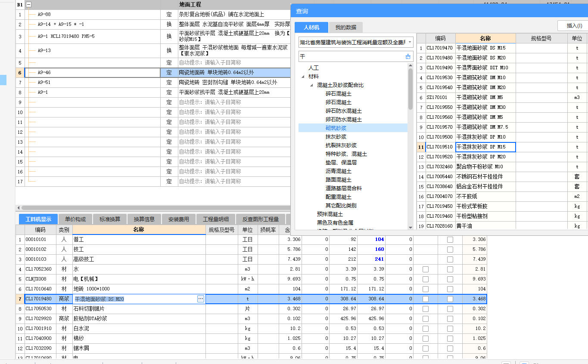
Task: Select 干混界面砂浆 DIT M10 in results
Action: coord(485,68)
